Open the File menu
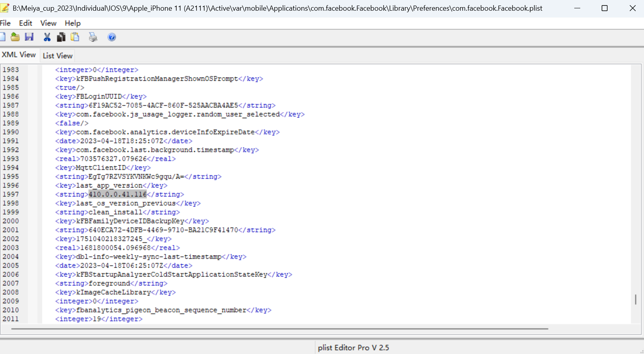Screen dimensions: 644x354 5,23
